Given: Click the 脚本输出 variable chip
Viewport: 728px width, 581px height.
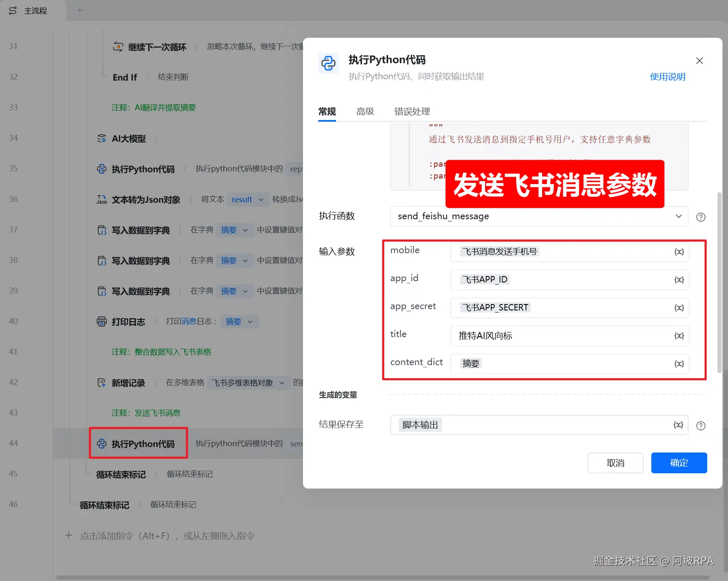Looking at the screenshot, I should point(420,425).
